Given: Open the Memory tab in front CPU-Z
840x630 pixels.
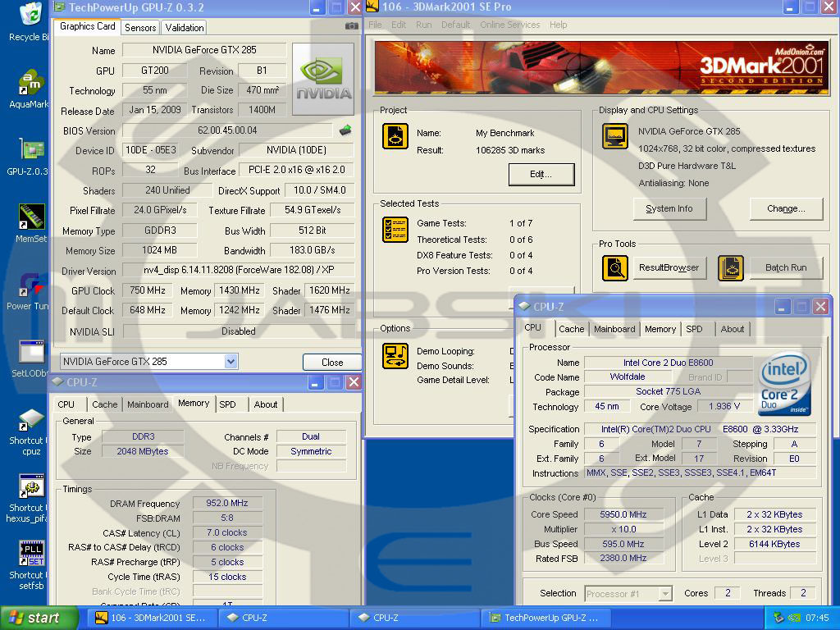Looking at the screenshot, I should coord(660,329).
